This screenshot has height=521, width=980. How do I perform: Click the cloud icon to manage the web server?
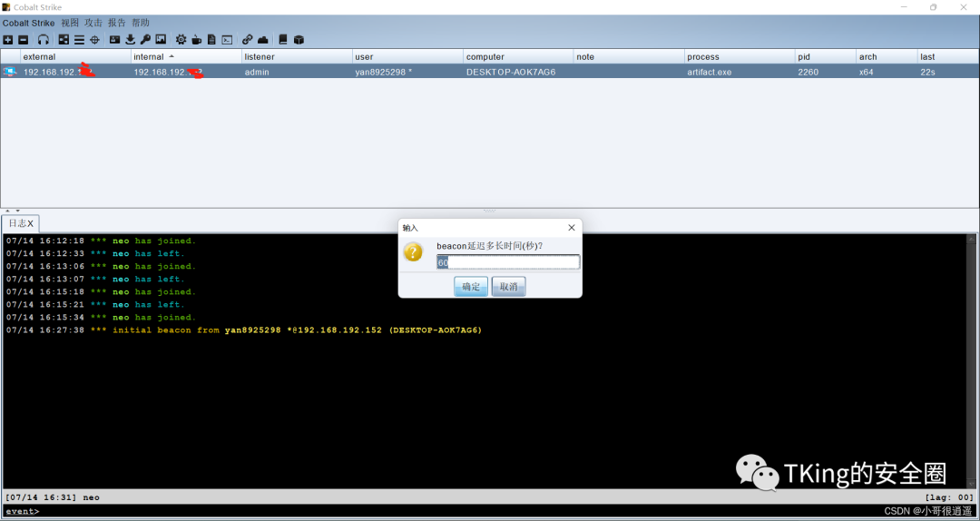click(263, 39)
